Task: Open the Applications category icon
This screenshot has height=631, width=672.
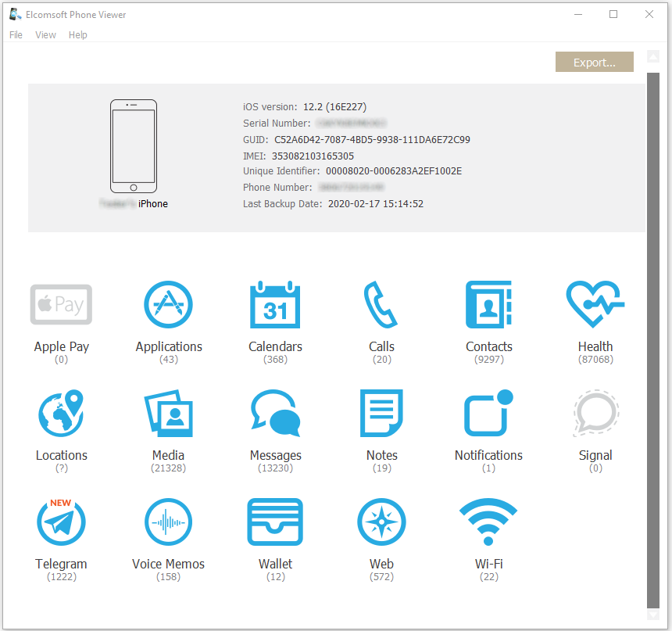Action: pyautogui.click(x=169, y=304)
